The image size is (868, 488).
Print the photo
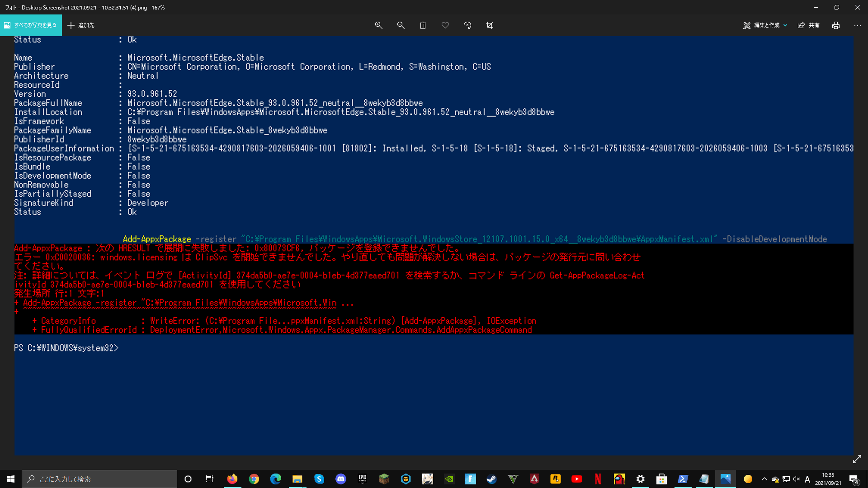(836, 25)
